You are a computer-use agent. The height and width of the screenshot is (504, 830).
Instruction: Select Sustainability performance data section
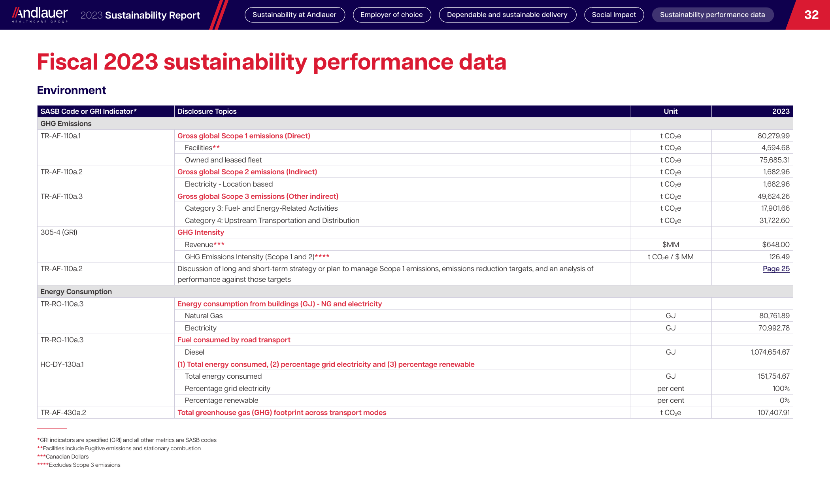pos(712,15)
